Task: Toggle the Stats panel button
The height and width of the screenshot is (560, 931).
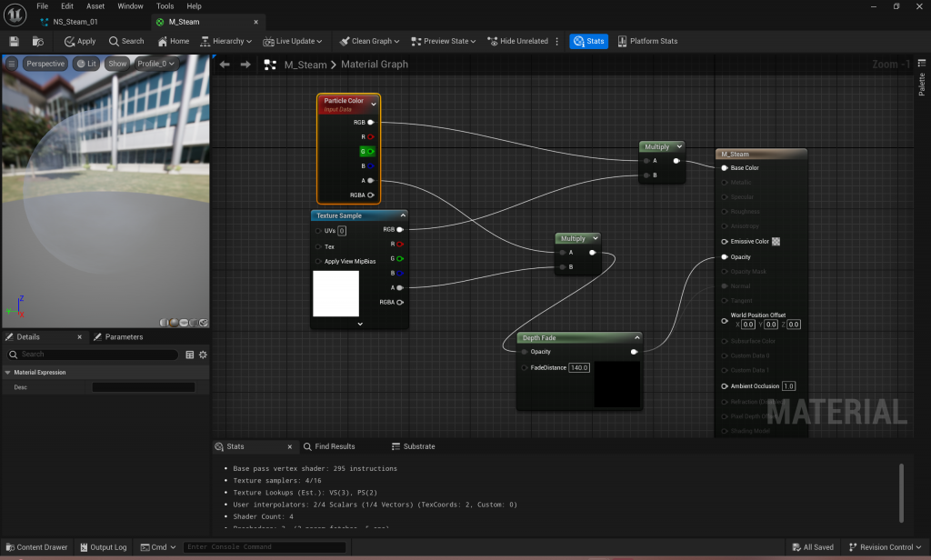Action: coord(588,41)
